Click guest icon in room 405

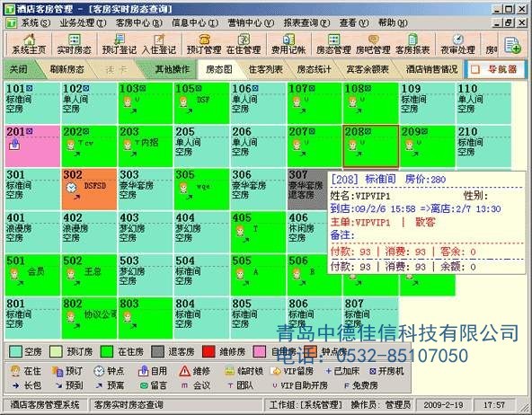pyautogui.click(x=240, y=231)
